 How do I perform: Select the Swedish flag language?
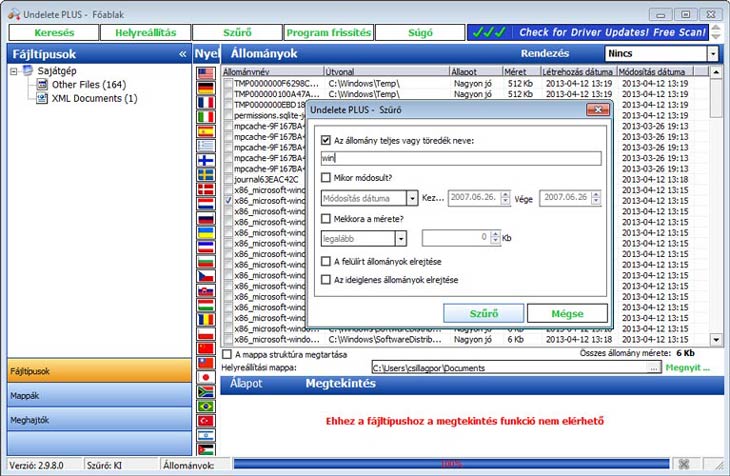(206, 175)
